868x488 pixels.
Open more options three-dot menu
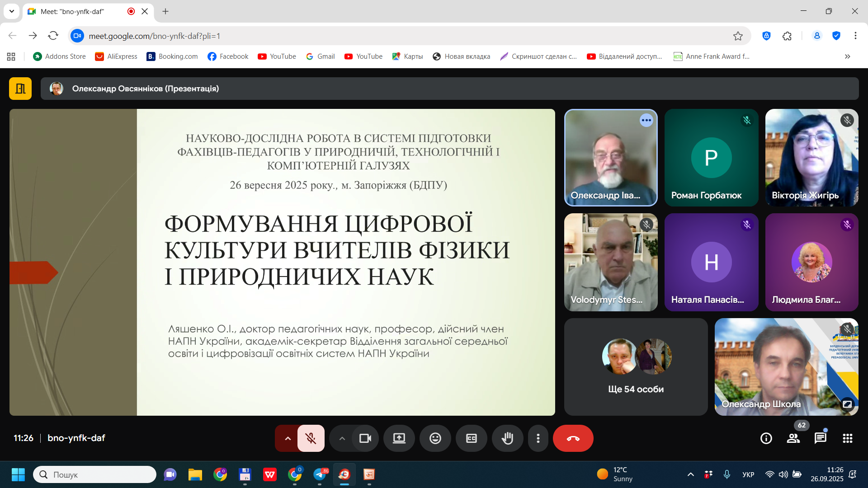click(x=538, y=438)
